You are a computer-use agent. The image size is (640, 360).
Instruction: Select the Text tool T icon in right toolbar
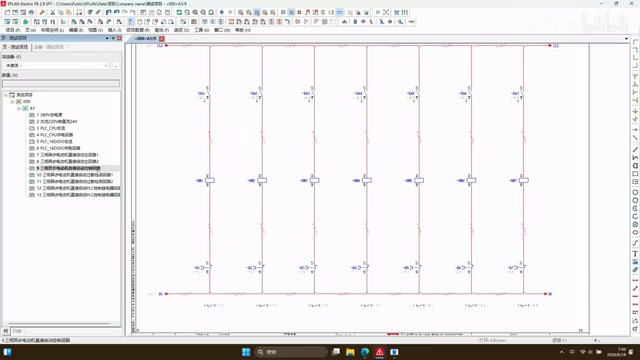[635, 254]
